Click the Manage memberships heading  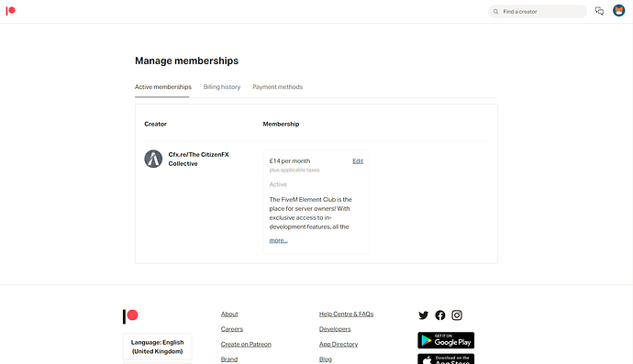(x=186, y=61)
